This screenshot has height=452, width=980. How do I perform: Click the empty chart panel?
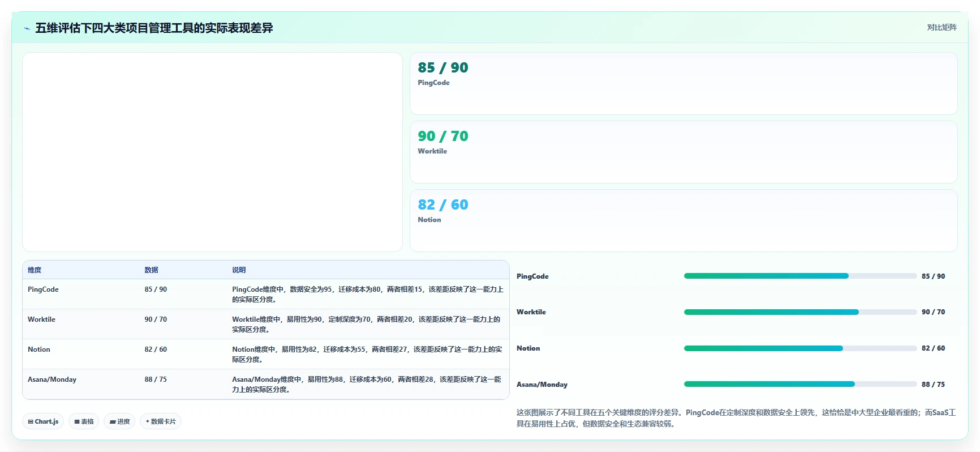point(212,152)
